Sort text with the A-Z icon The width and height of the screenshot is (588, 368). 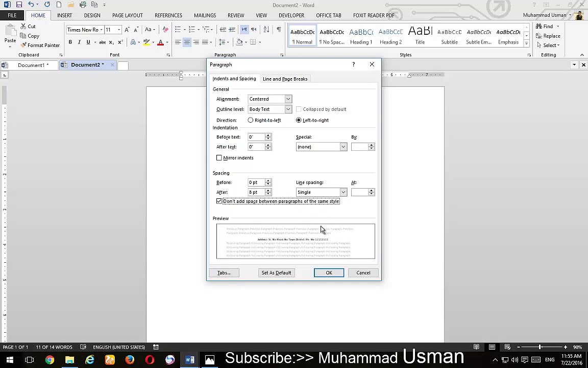[266, 30]
